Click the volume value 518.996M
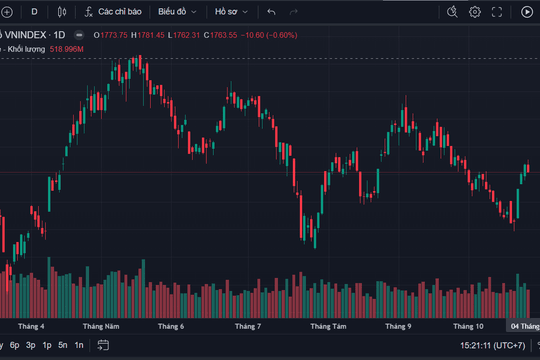Image resolution: width=540 pixels, height=360 pixels. [66, 49]
